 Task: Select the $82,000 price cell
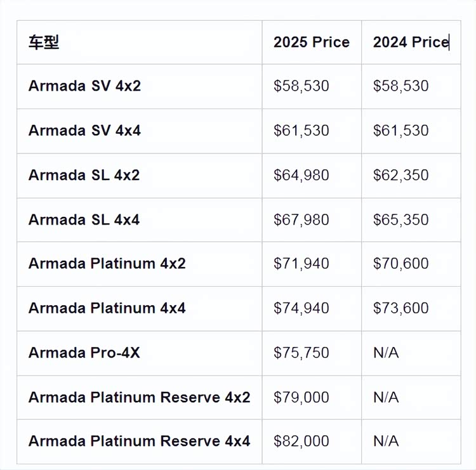coord(301,441)
